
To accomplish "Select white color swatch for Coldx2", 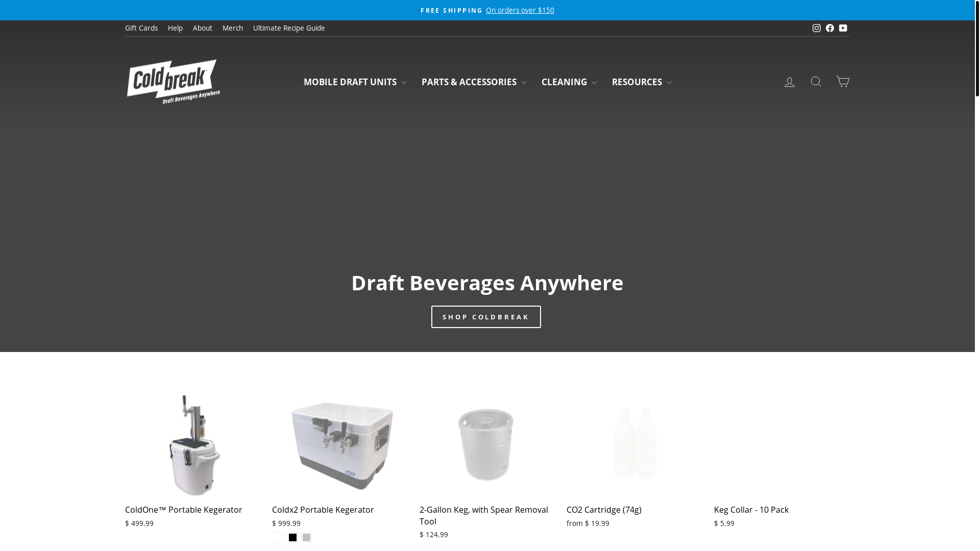I will click(x=279, y=537).
